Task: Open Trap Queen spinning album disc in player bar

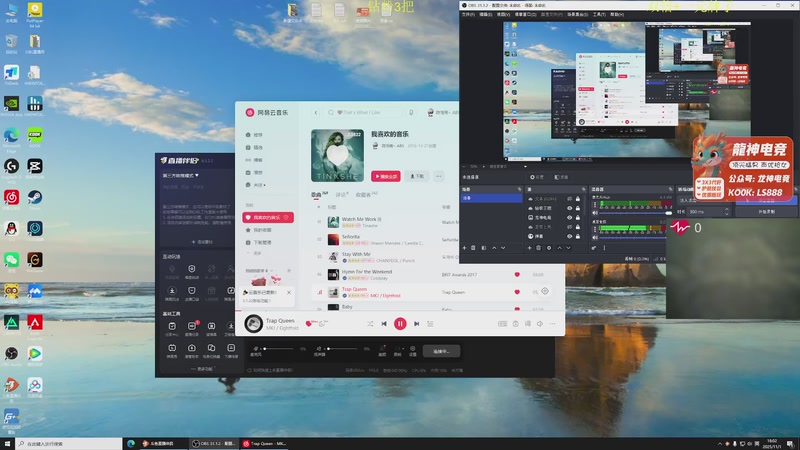Action: [254, 323]
